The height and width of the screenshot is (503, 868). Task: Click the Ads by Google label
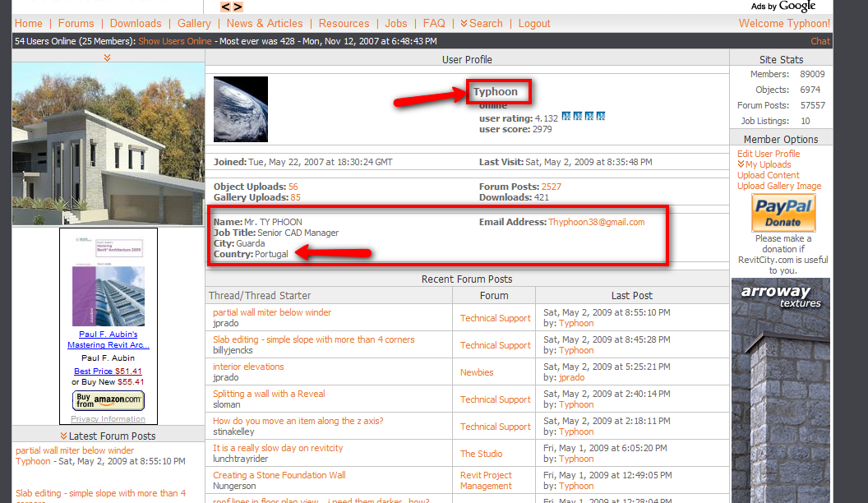[783, 6]
